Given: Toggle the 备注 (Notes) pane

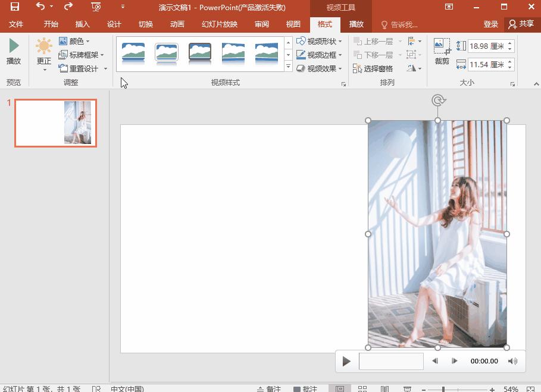Looking at the screenshot, I should pos(269,388).
